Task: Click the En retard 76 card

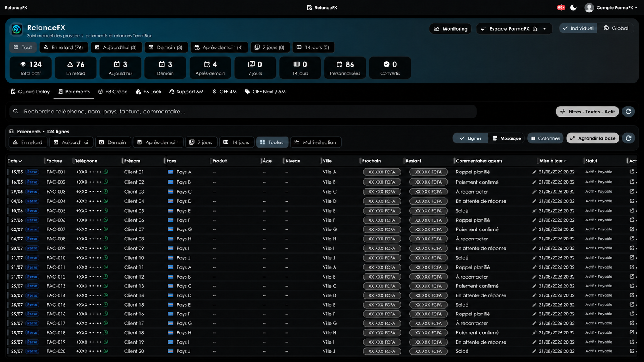Action: point(75,68)
